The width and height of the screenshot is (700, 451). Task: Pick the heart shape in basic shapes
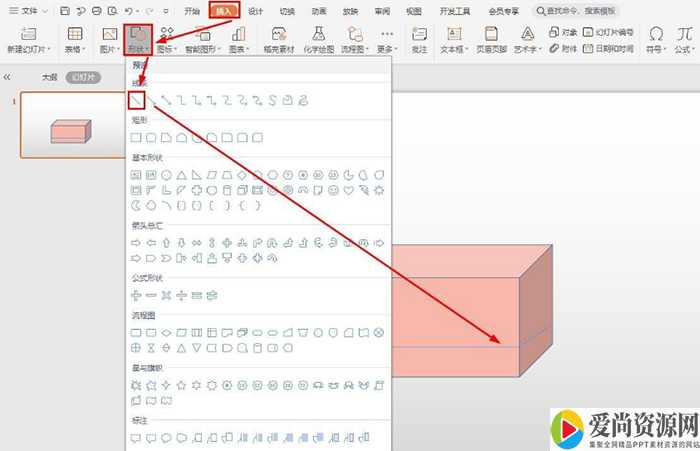click(348, 189)
